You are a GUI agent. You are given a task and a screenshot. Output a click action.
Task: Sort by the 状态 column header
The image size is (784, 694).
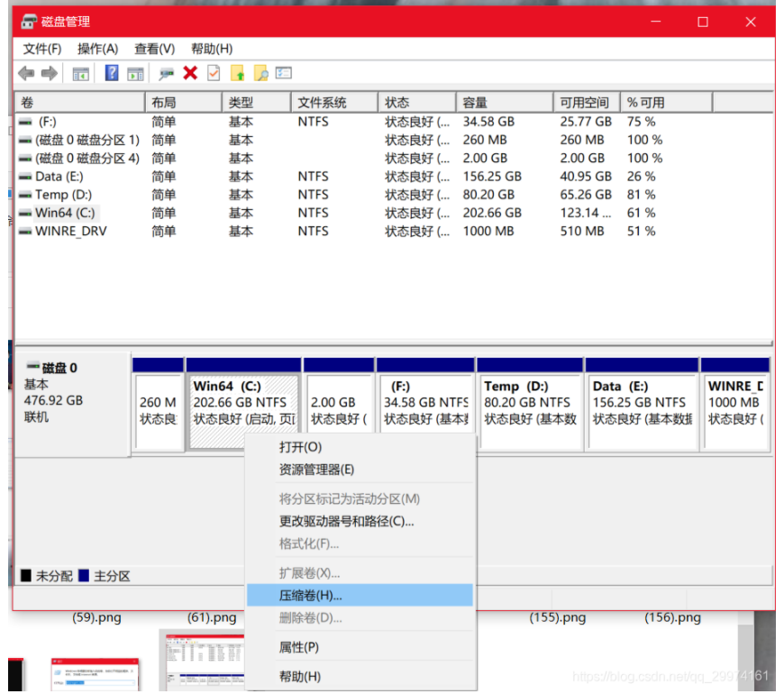[417, 103]
